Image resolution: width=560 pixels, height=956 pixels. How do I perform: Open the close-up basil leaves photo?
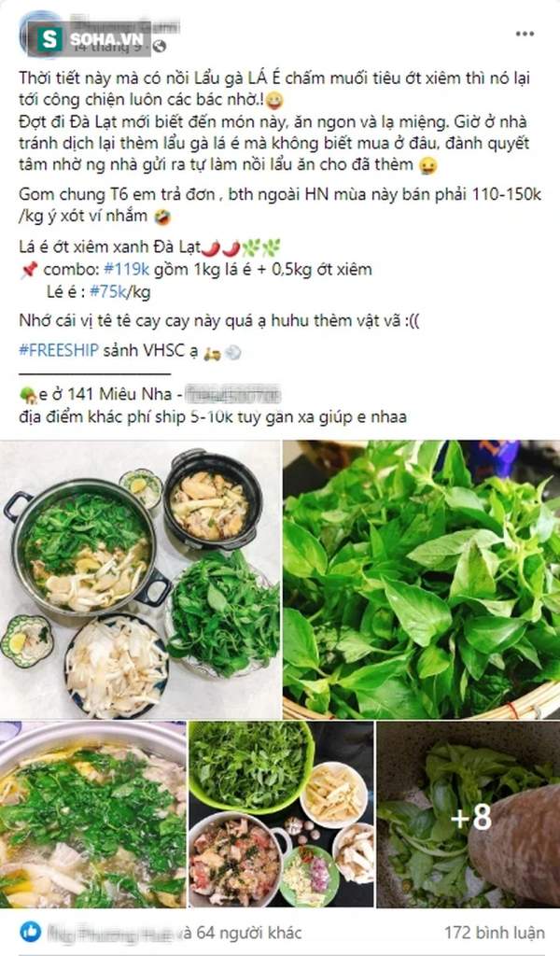421,579
